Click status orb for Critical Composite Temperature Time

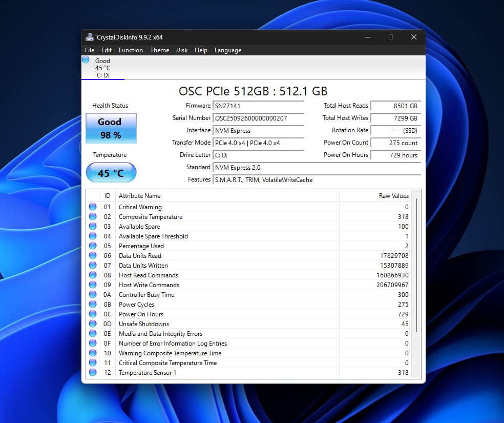93,362
